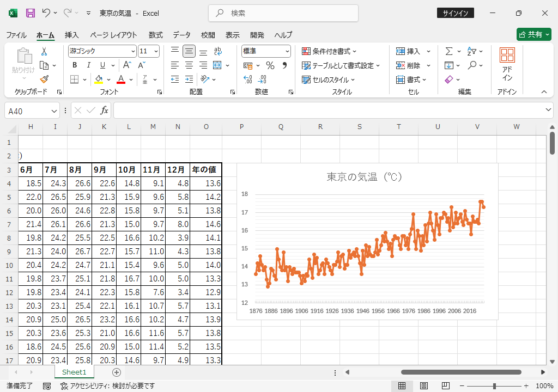The width and height of the screenshot is (558, 392).
Task: Toggle Underline formatting
Action: pyautogui.click(x=102, y=65)
